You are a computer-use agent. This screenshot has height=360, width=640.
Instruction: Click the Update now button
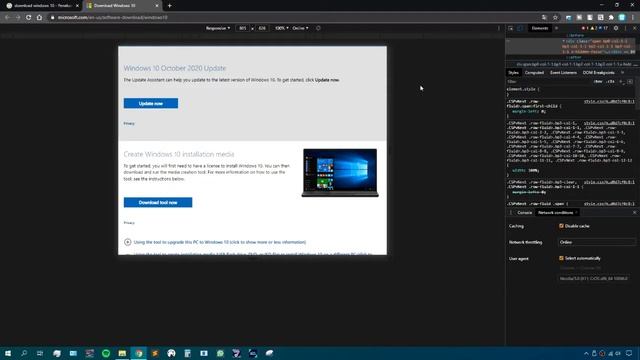pyautogui.click(x=151, y=103)
